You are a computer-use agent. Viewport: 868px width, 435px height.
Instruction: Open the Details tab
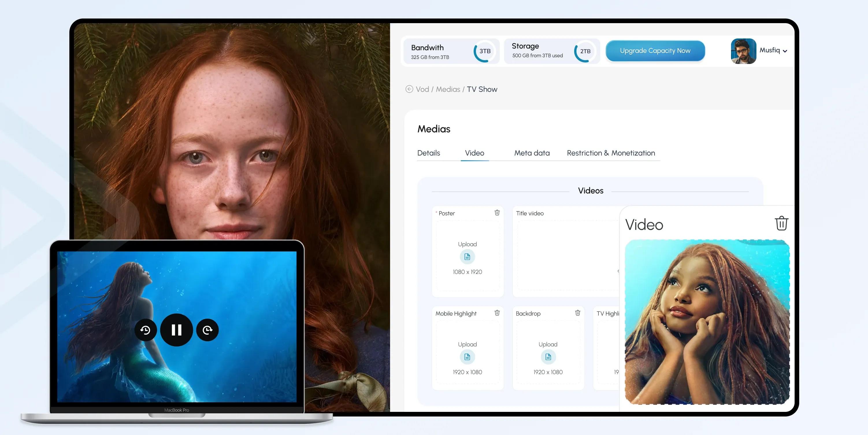point(429,153)
